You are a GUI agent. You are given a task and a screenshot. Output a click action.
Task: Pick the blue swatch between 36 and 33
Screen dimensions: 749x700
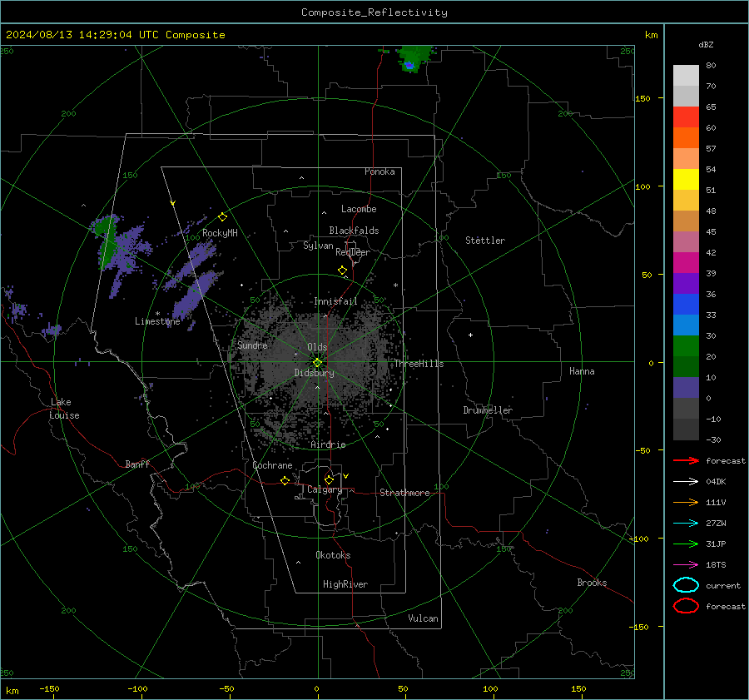(686, 305)
